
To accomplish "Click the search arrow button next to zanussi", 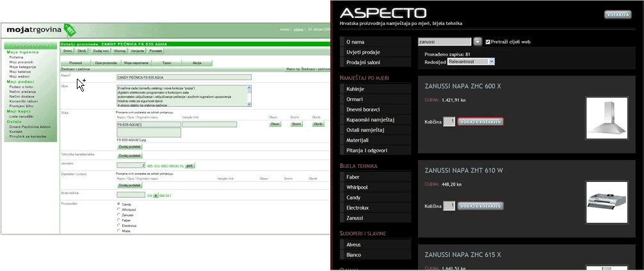I will (477, 42).
